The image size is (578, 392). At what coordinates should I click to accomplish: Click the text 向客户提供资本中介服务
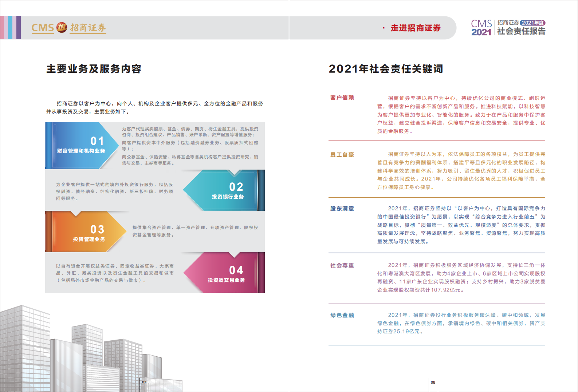(x=190, y=146)
